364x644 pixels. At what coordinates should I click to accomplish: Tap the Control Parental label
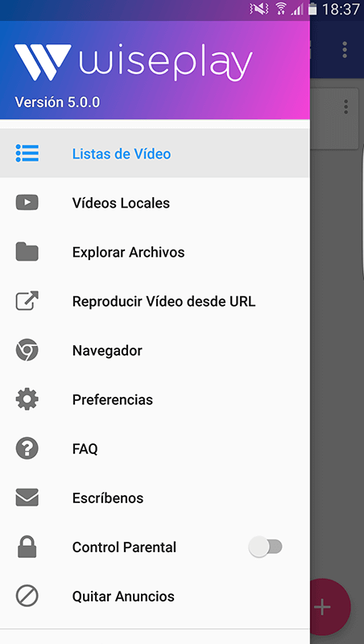pyautogui.click(x=124, y=547)
